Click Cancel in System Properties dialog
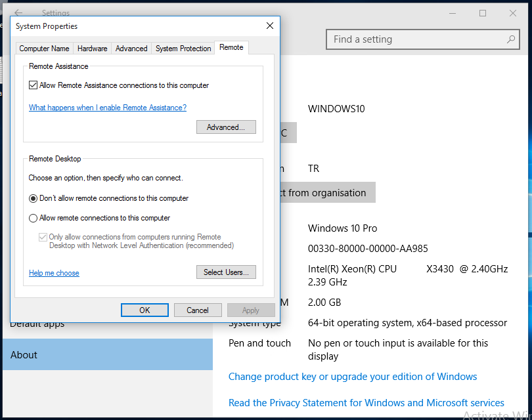This screenshot has height=420, width=532. click(198, 310)
